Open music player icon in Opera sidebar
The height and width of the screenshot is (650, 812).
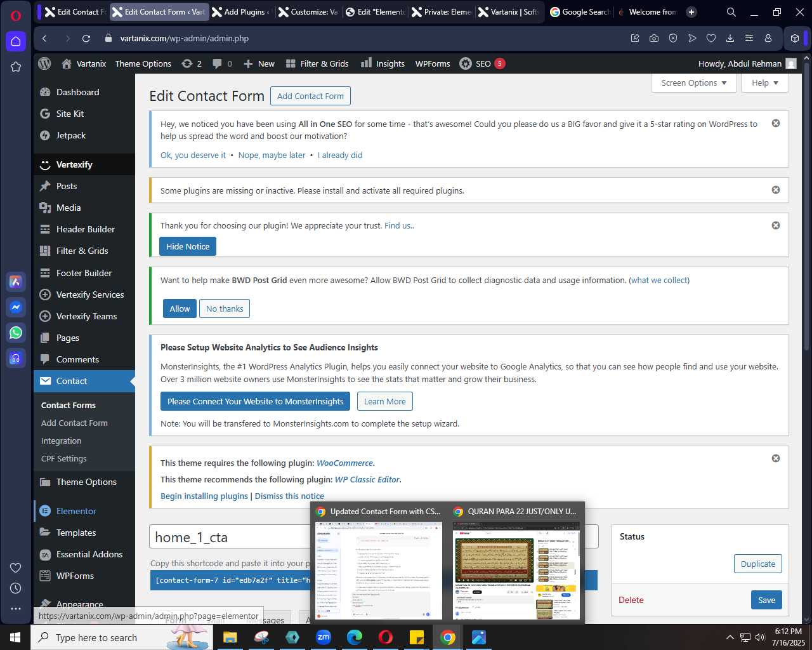point(16,358)
